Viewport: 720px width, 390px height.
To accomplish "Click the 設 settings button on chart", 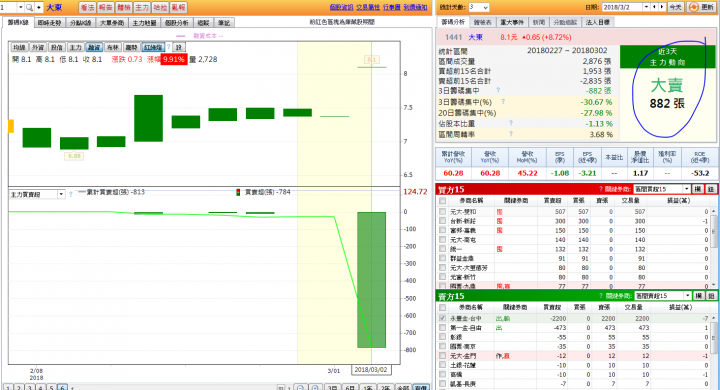I will coord(179,47).
